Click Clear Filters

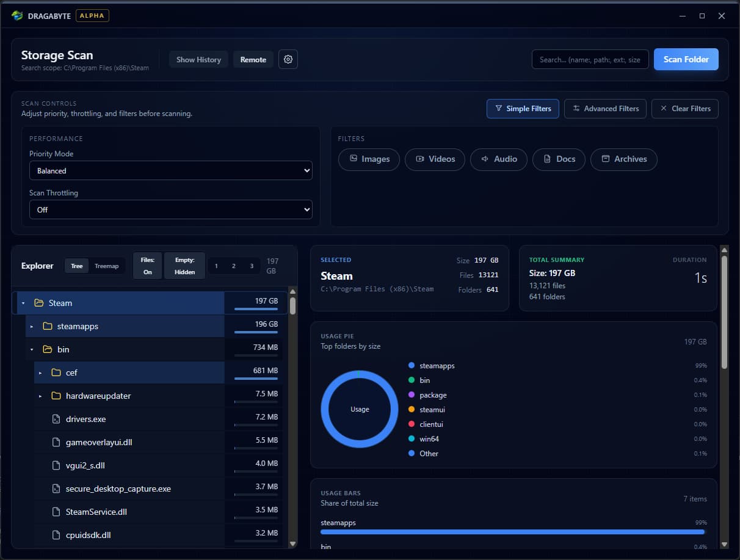click(685, 109)
